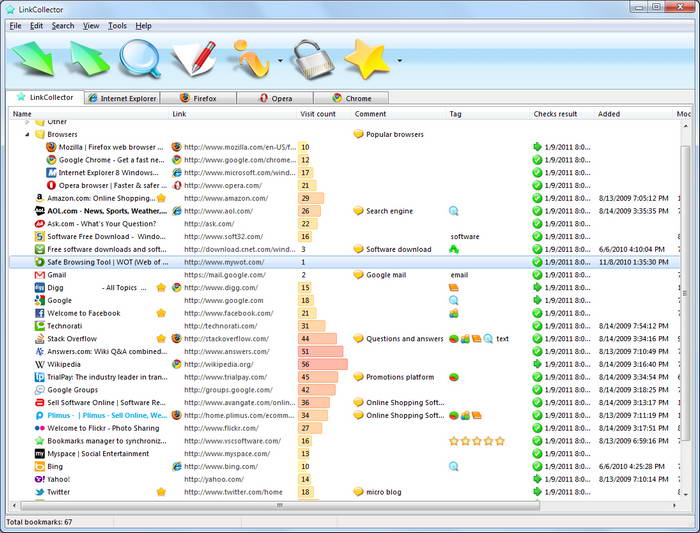Click the green down-arrow import icon
The image size is (700, 533).
pyautogui.click(x=34, y=58)
